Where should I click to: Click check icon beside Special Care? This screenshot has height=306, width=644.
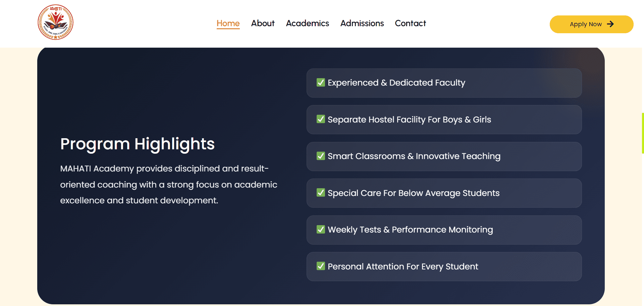(321, 193)
